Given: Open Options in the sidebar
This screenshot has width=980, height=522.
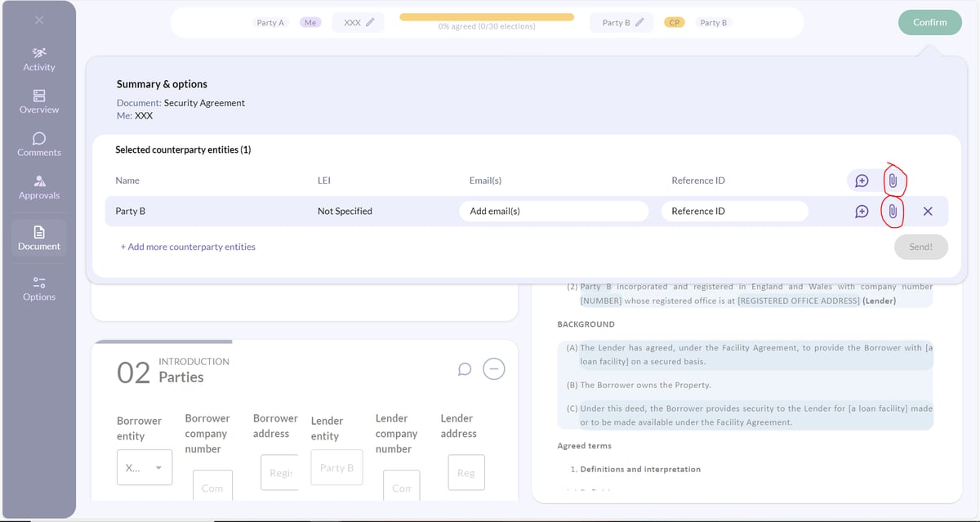Looking at the screenshot, I should [x=39, y=289].
